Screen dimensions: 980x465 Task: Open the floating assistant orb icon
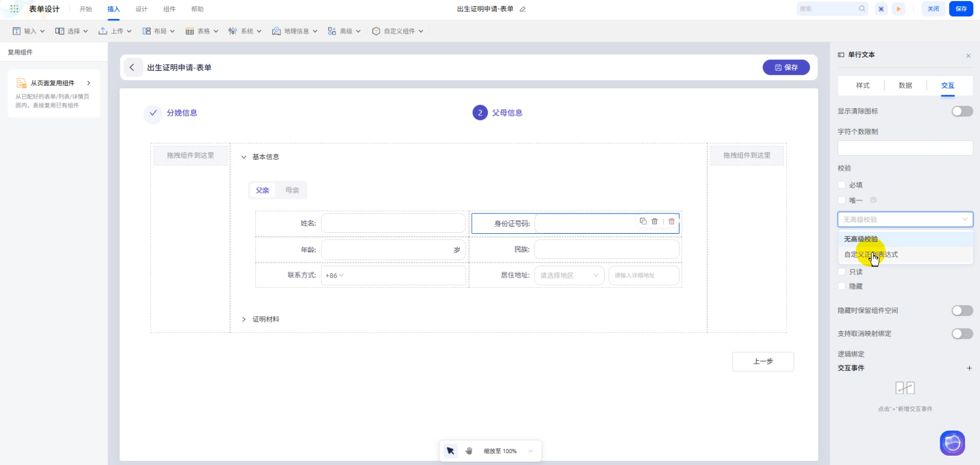pyautogui.click(x=952, y=443)
